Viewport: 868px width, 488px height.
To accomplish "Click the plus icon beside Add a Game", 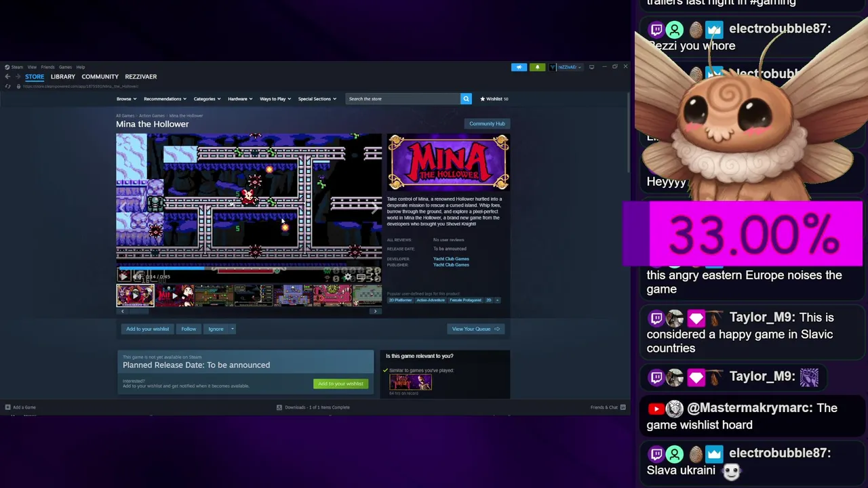I will tap(7, 407).
